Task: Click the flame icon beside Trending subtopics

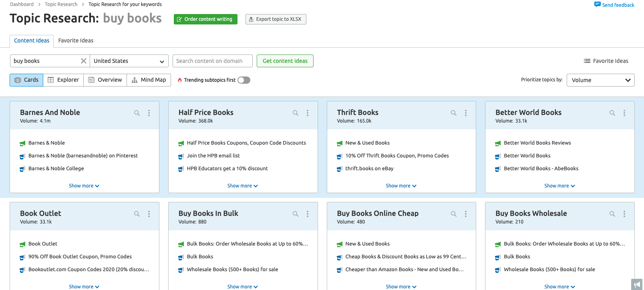Action: tap(180, 80)
